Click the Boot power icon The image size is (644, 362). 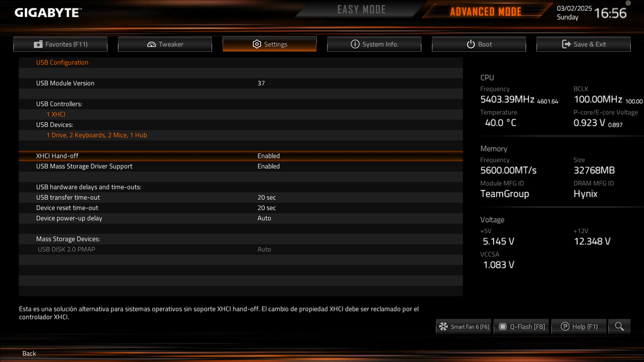[471, 44]
